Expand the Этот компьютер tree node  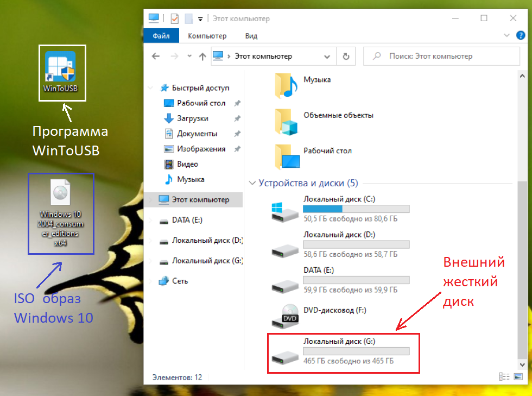pos(150,200)
